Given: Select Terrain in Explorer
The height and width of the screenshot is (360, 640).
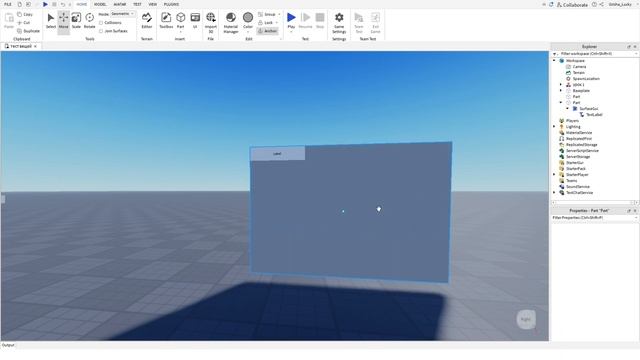Looking at the screenshot, I should (578, 73).
